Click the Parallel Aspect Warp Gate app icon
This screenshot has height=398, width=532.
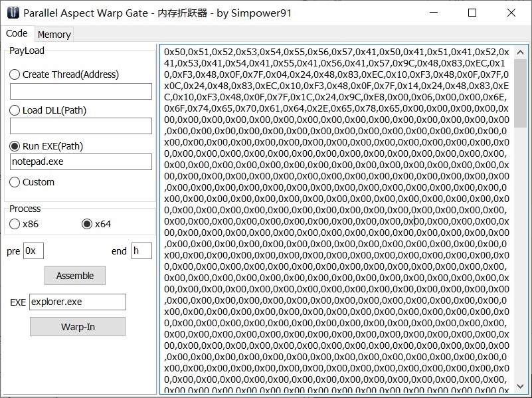click(13, 13)
